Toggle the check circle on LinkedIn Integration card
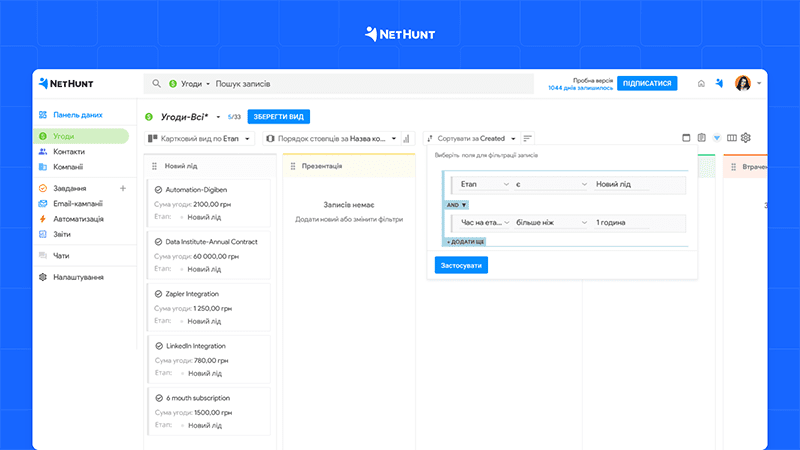The height and width of the screenshot is (450, 800). coord(159,346)
